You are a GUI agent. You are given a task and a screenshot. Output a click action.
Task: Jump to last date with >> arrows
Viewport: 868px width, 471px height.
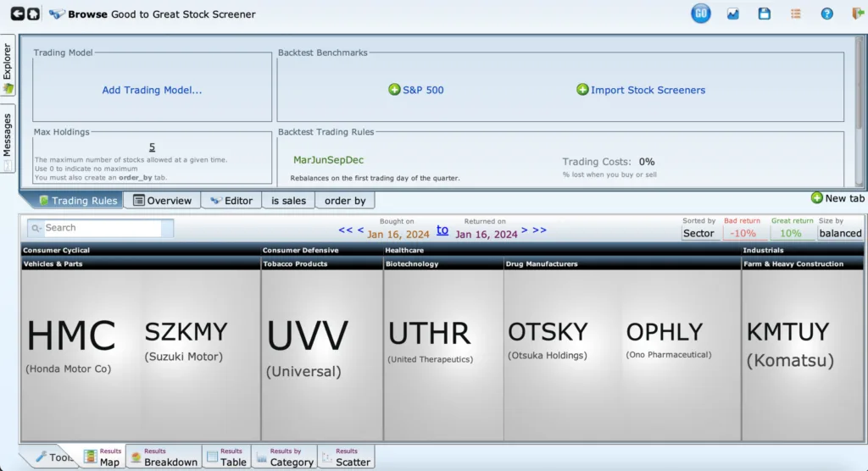coord(540,230)
